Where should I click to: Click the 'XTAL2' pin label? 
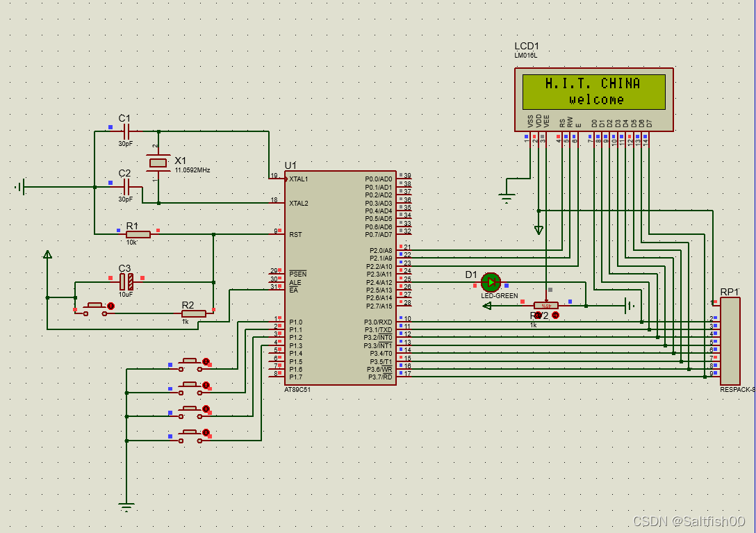click(x=299, y=203)
